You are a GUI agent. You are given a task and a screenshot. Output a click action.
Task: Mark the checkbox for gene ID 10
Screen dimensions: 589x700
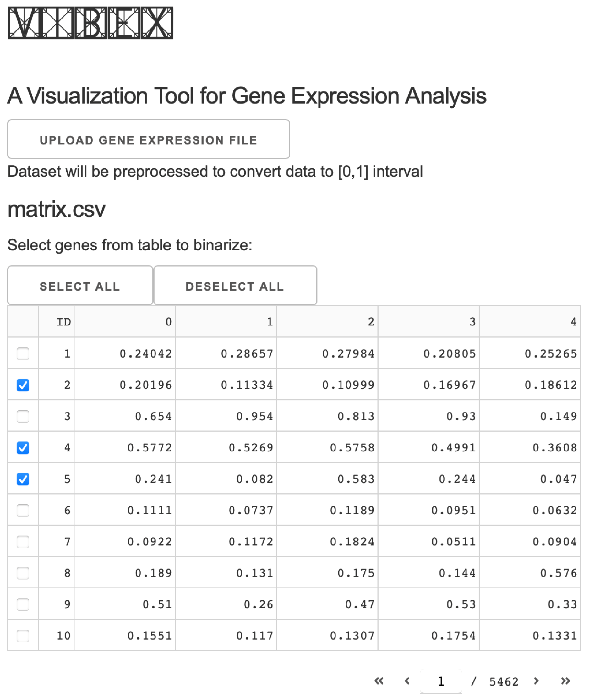tap(23, 636)
